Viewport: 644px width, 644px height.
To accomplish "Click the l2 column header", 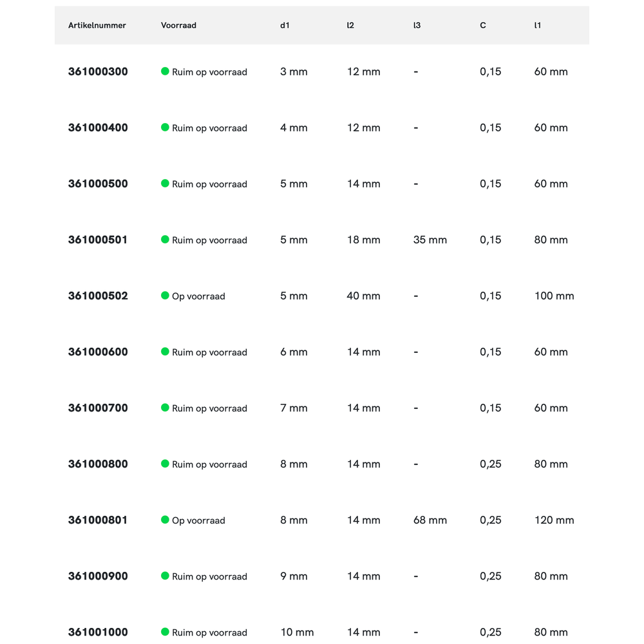I will (350, 26).
